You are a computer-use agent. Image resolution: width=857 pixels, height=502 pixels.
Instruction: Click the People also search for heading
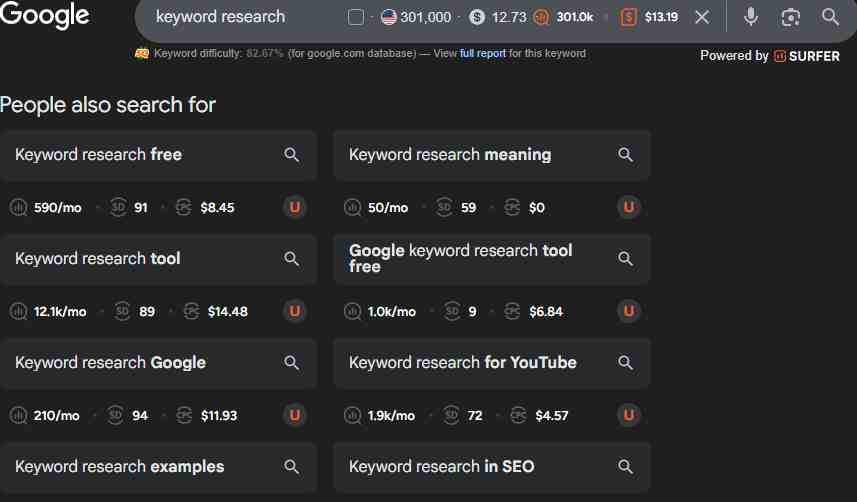coord(108,105)
